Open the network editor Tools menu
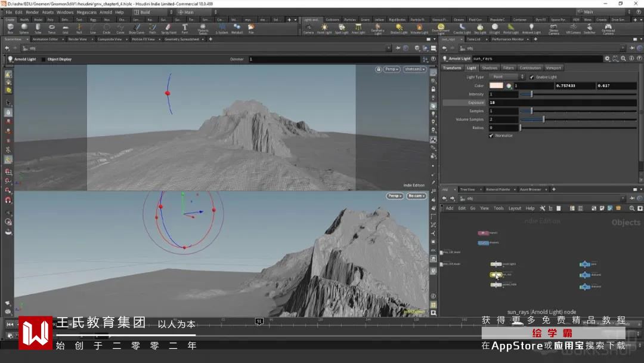Screen dimensions: 644x363 pyautogui.click(x=498, y=208)
